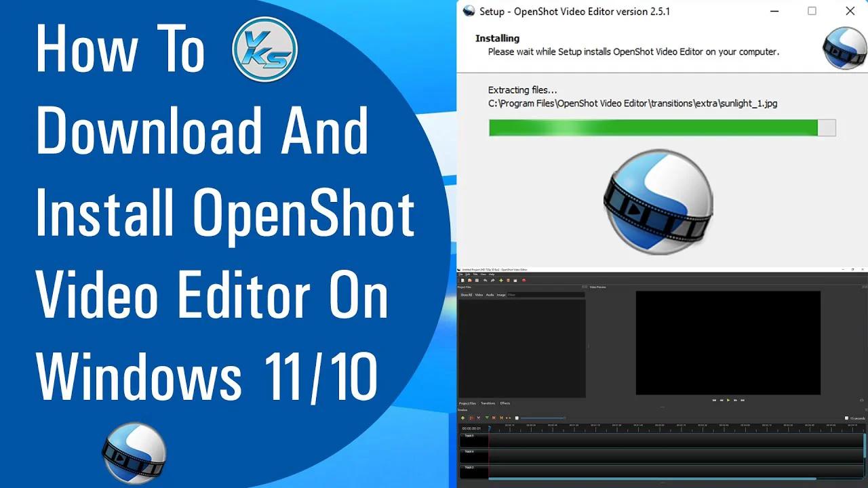Open the File menu in OpenShot
Viewport: 868px width, 488px height.
(x=461, y=274)
